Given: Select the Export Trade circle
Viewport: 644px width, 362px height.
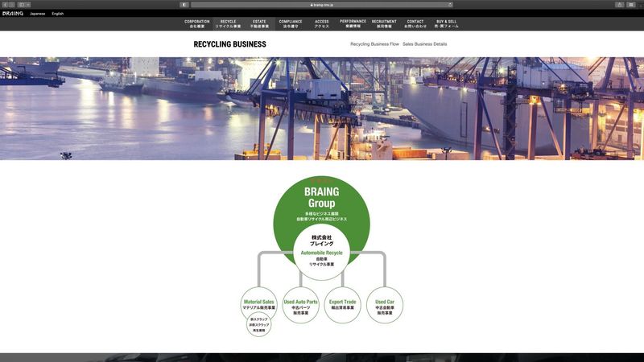Looking at the screenshot, I should pos(342,306).
